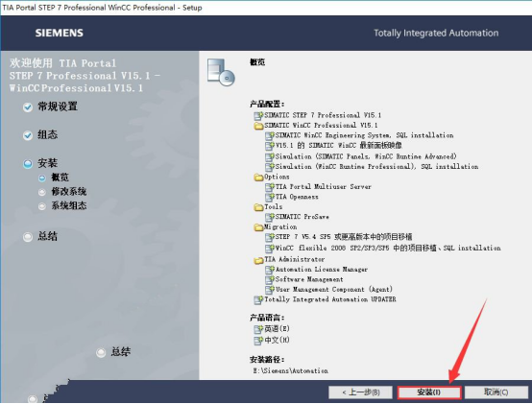Click the 英语(E) language icon

(x=258, y=329)
